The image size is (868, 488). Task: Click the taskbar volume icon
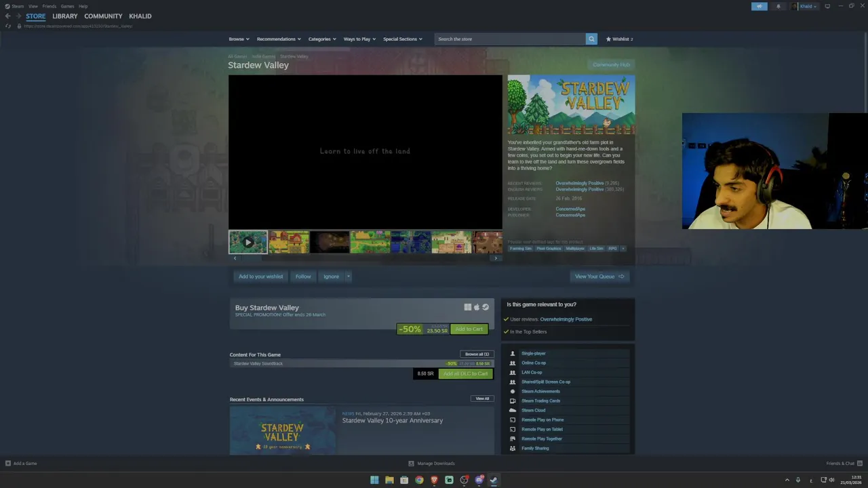point(831,480)
